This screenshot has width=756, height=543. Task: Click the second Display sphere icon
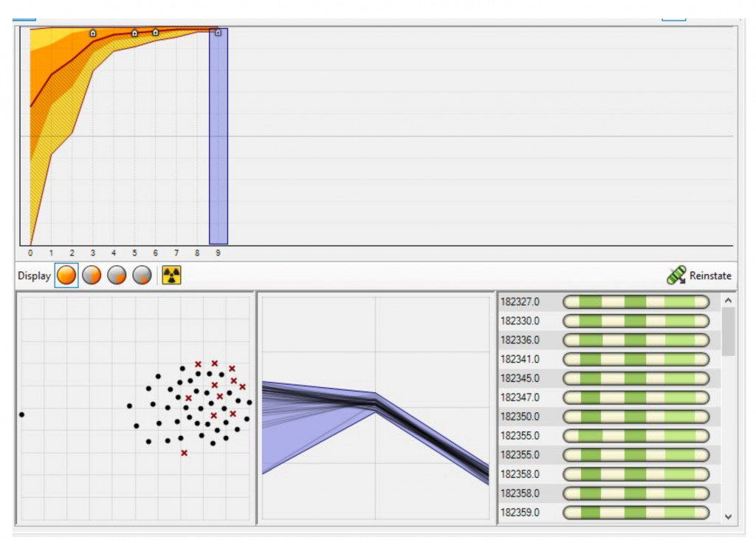click(92, 276)
